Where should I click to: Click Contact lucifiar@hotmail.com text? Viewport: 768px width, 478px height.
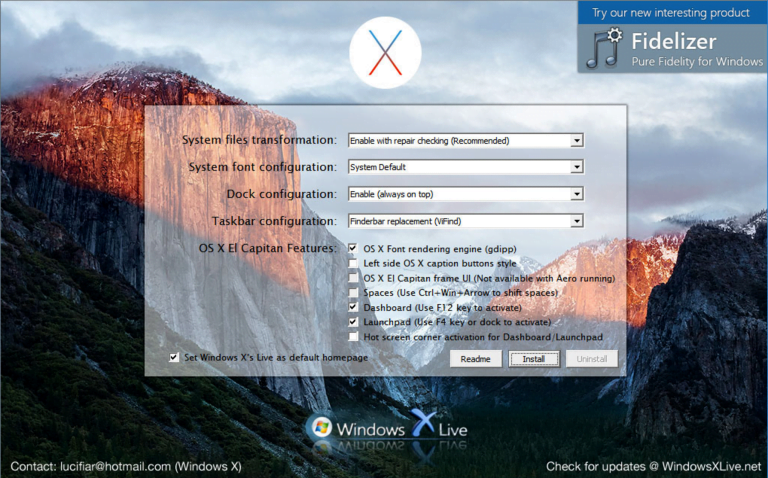coord(126,466)
